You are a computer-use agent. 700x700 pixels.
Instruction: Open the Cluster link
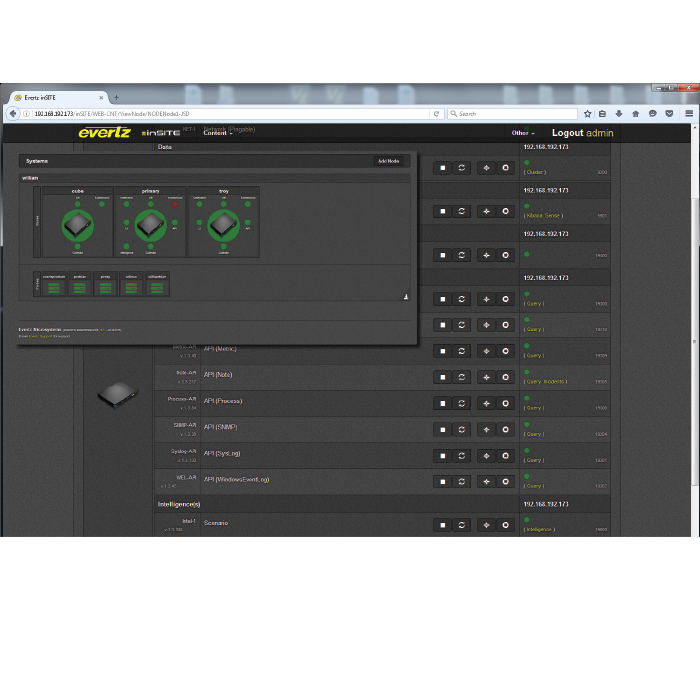point(535,172)
